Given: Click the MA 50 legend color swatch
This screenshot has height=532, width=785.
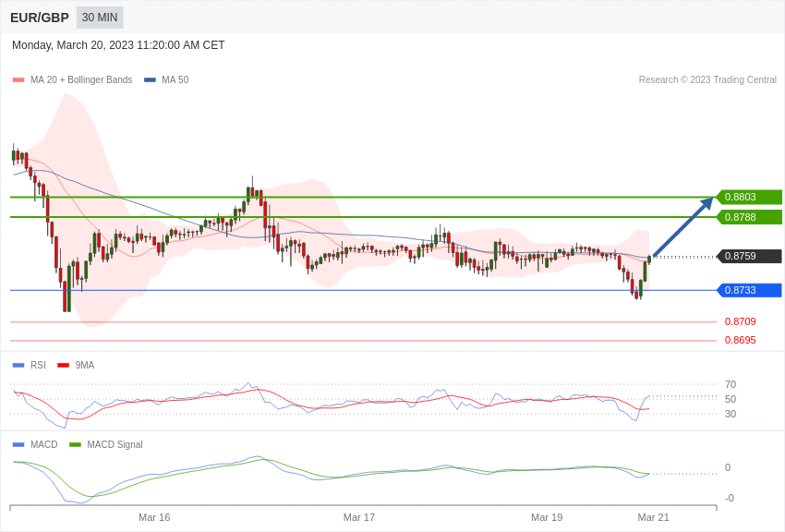Looking at the screenshot, I should point(150,79).
